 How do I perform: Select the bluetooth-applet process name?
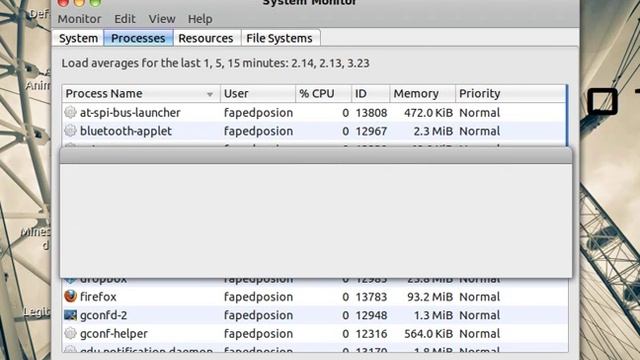coord(126,131)
